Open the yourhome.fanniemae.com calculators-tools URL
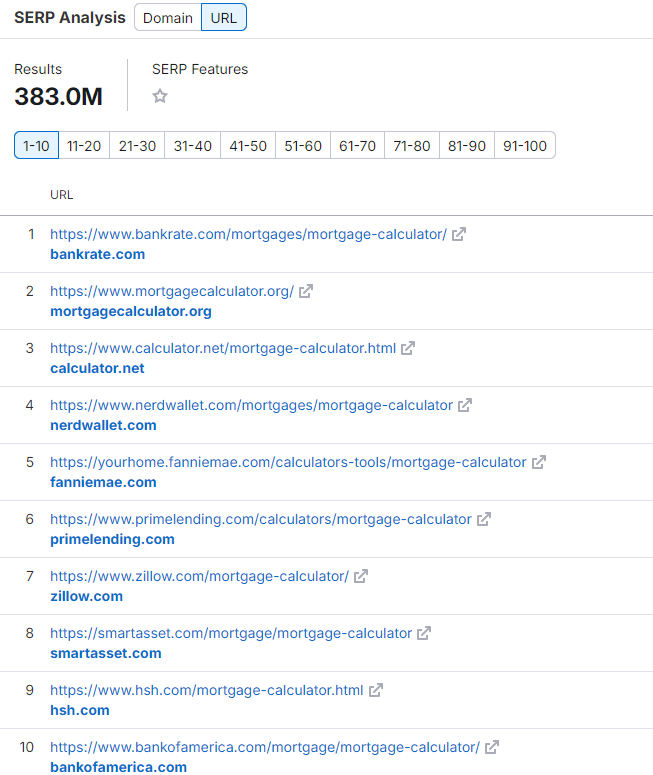The height and width of the screenshot is (775, 653). [288, 462]
